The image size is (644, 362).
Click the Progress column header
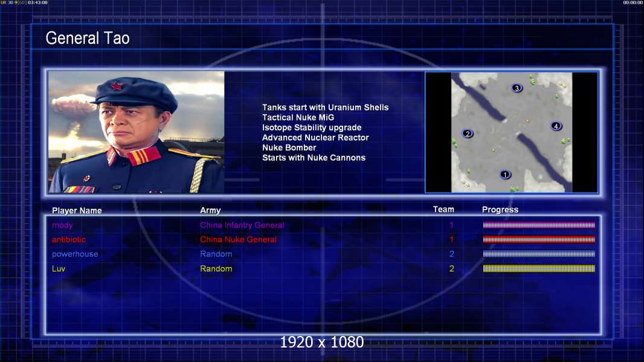click(x=500, y=210)
